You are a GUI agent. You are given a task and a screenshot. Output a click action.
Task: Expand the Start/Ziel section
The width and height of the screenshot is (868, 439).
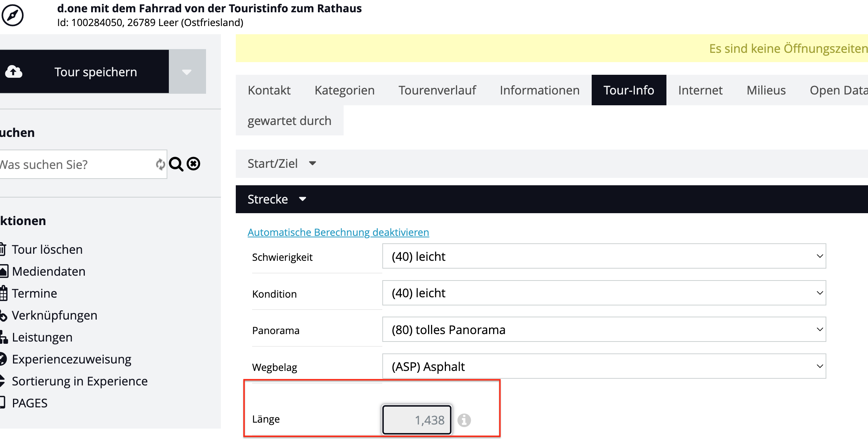[x=282, y=163]
